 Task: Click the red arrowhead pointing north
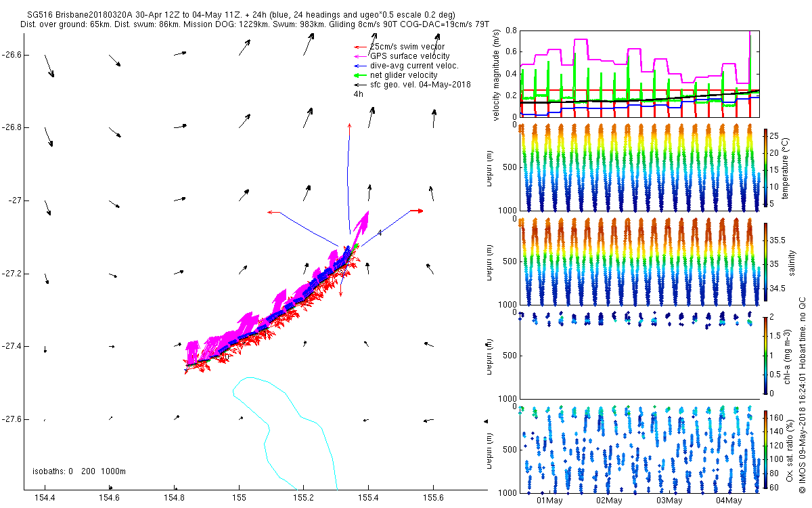349,127
